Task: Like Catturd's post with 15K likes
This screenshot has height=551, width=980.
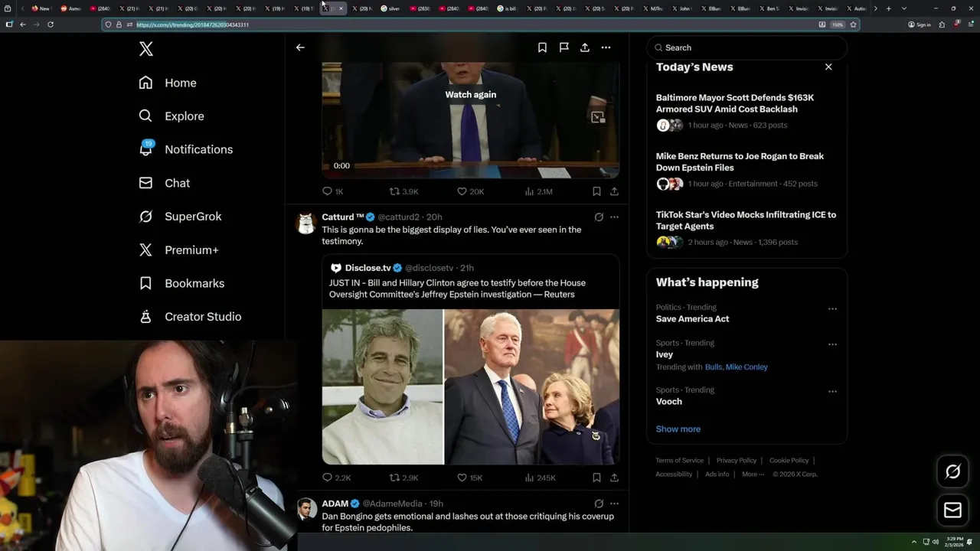Action: click(x=469, y=478)
